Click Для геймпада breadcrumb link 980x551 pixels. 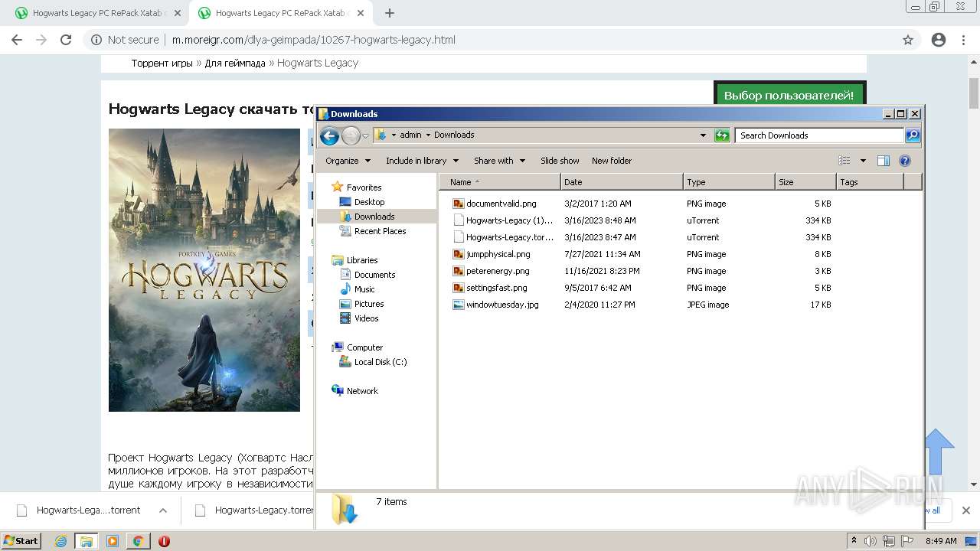tap(235, 63)
